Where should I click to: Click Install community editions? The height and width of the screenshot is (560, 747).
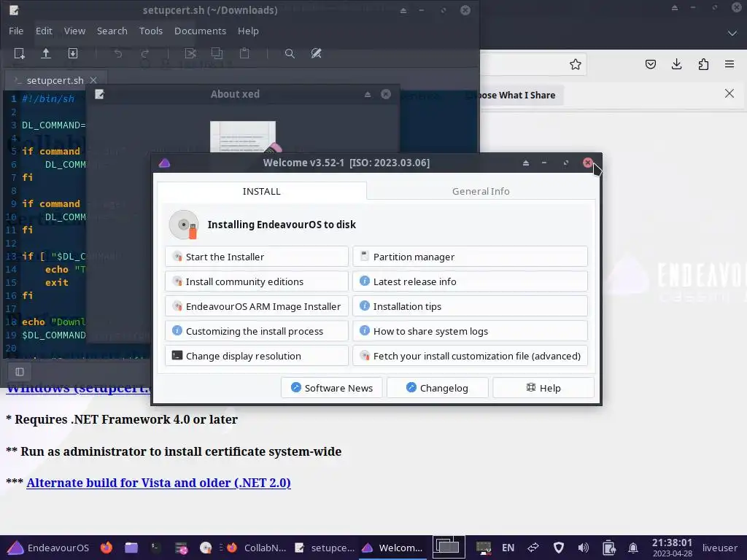click(257, 281)
